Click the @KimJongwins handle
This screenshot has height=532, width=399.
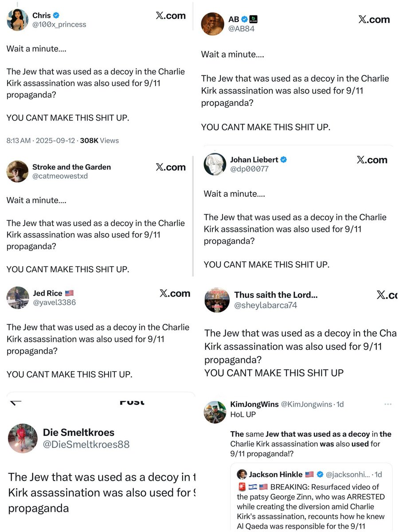pyautogui.click(x=306, y=404)
